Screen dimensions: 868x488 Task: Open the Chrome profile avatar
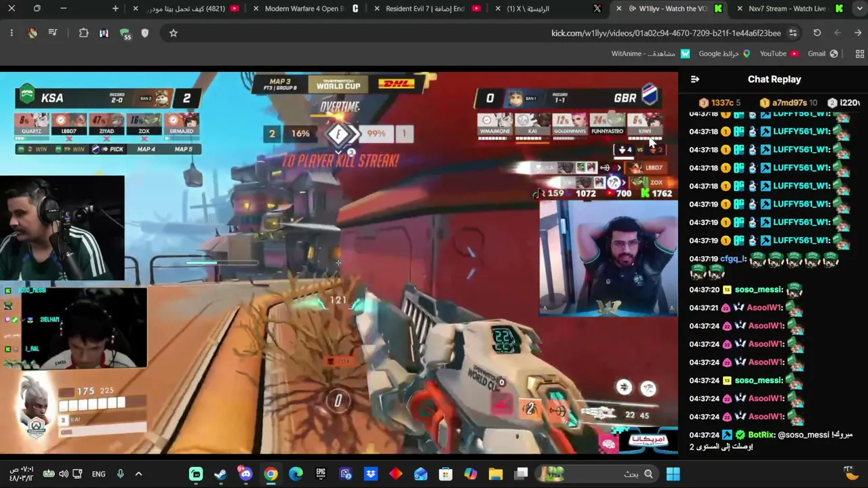point(33,33)
